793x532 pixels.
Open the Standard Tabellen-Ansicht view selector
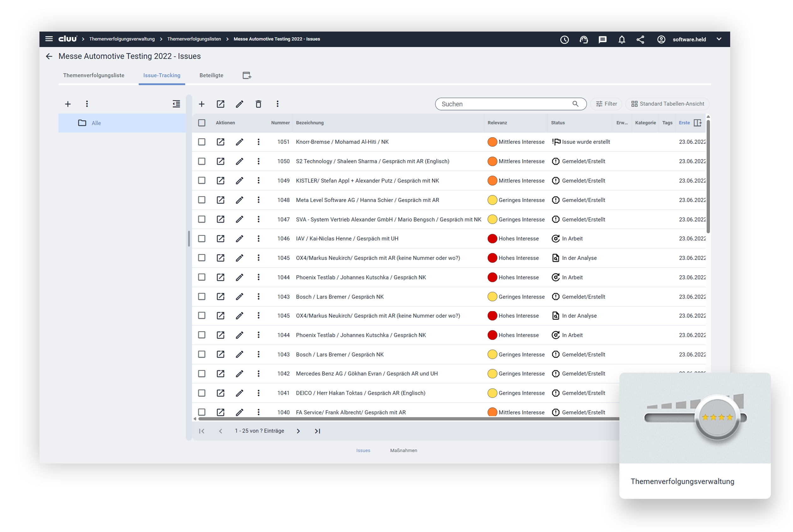point(667,104)
